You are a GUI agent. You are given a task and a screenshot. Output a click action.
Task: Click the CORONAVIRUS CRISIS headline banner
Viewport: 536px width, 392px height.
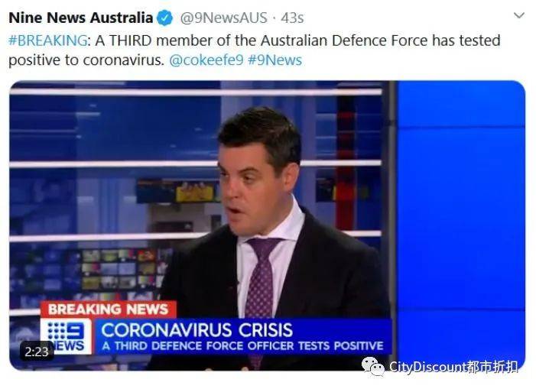pos(197,330)
